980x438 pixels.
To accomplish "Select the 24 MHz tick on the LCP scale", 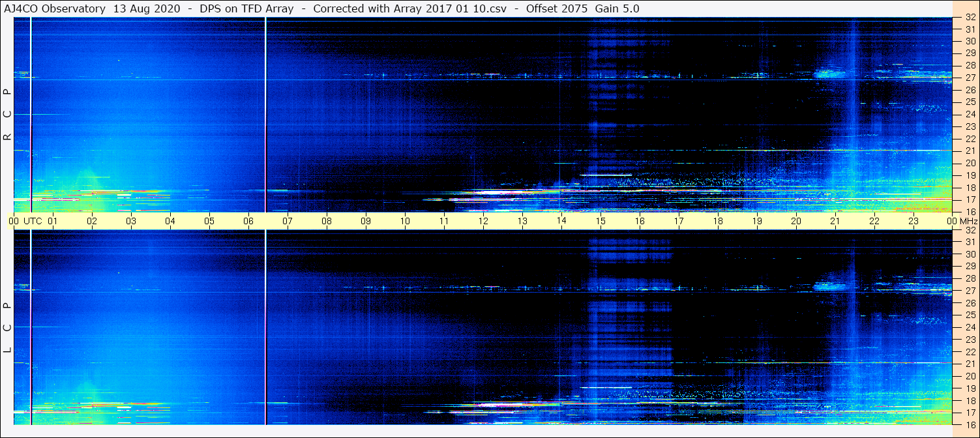I will 970,327.
